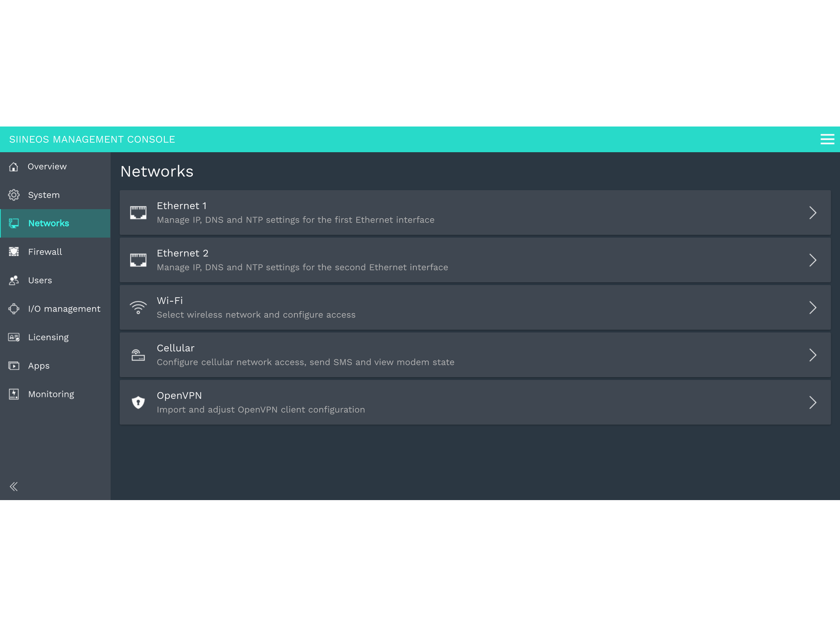840x627 pixels.
Task: Open the Users menu item
Action: pos(55,280)
